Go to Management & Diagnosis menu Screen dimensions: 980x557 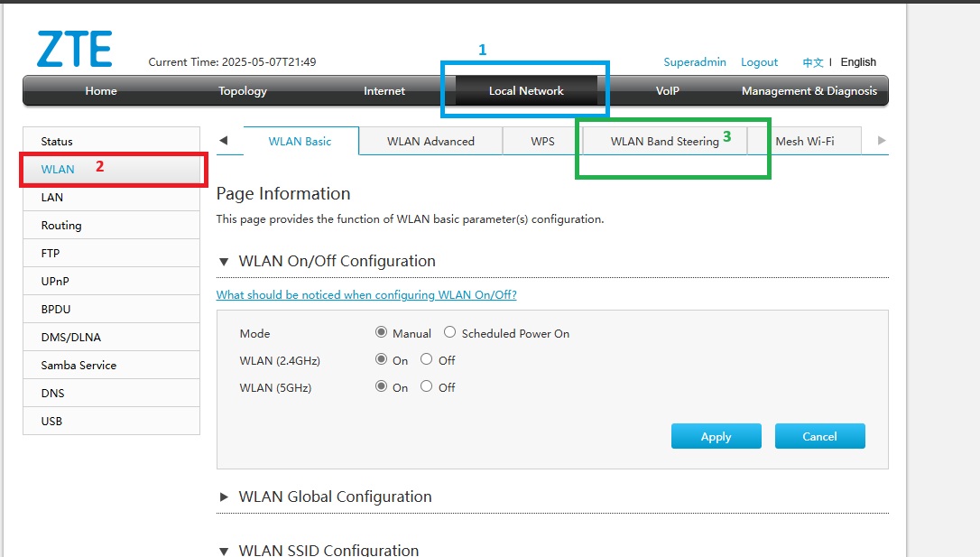pos(809,91)
